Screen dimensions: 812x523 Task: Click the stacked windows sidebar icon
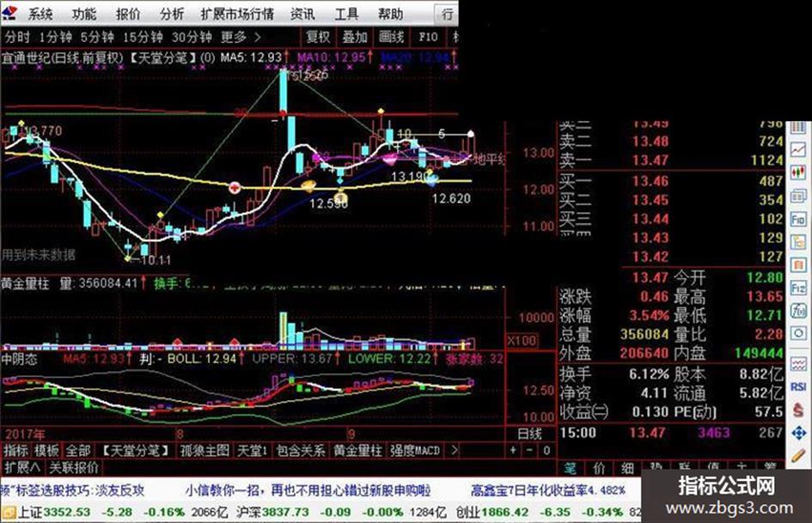click(x=798, y=196)
